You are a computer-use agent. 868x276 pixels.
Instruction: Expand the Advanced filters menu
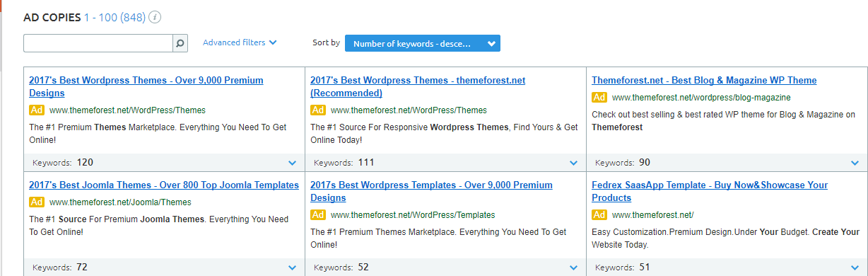point(240,42)
